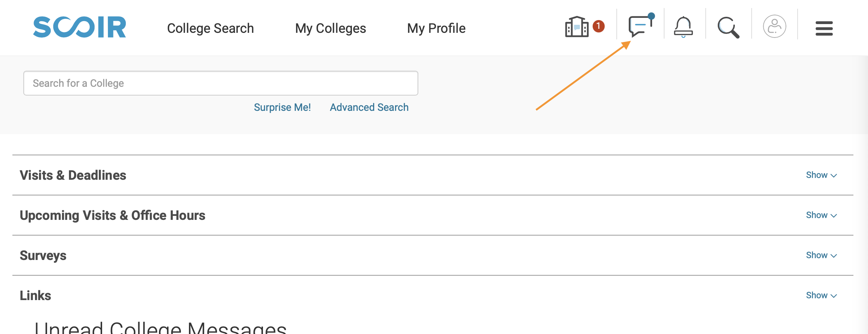Viewport: 868px width, 334px height.
Task: Show the Links section
Action: [x=821, y=295]
